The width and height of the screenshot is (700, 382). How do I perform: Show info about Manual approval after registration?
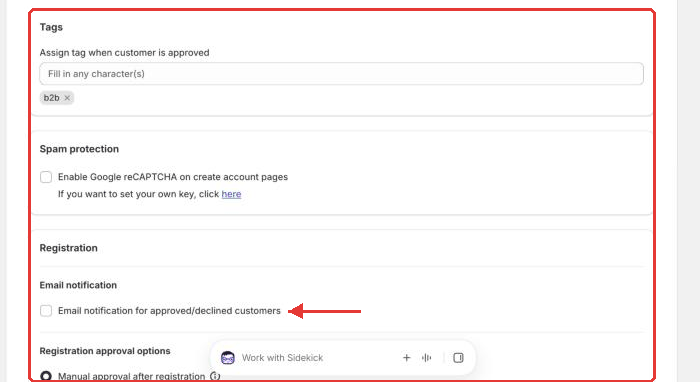215,376
